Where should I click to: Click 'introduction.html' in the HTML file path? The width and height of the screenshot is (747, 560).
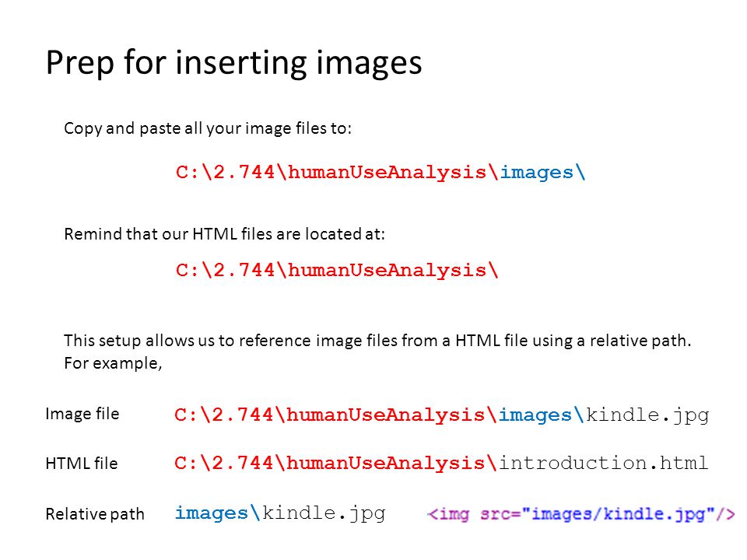(603, 463)
